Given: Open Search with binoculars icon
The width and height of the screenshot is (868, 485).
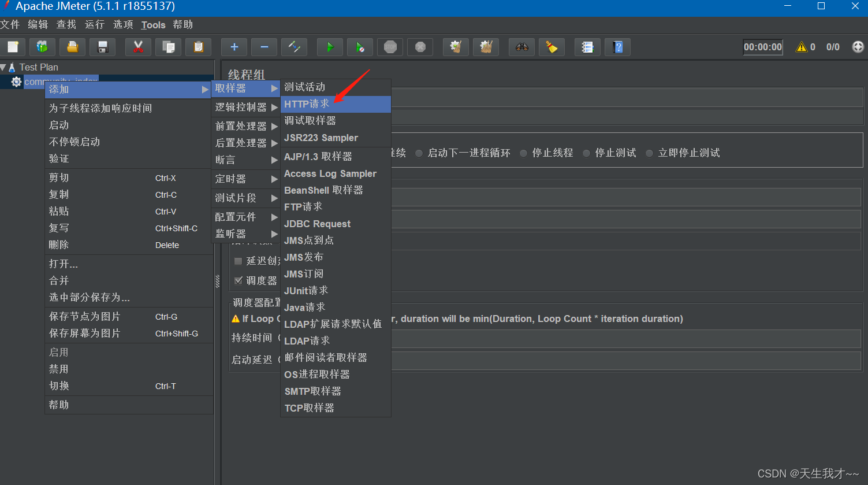Looking at the screenshot, I should (x=521, y=47).
